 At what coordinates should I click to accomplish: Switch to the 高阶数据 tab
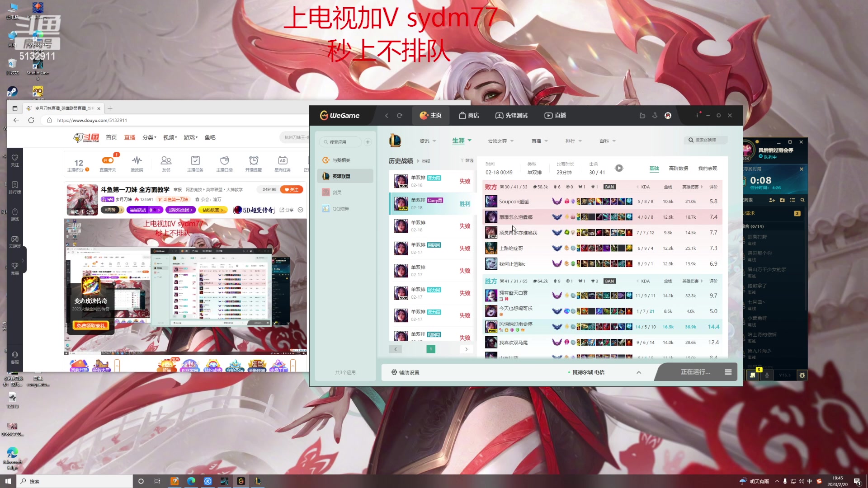click(x=678, y=169)
